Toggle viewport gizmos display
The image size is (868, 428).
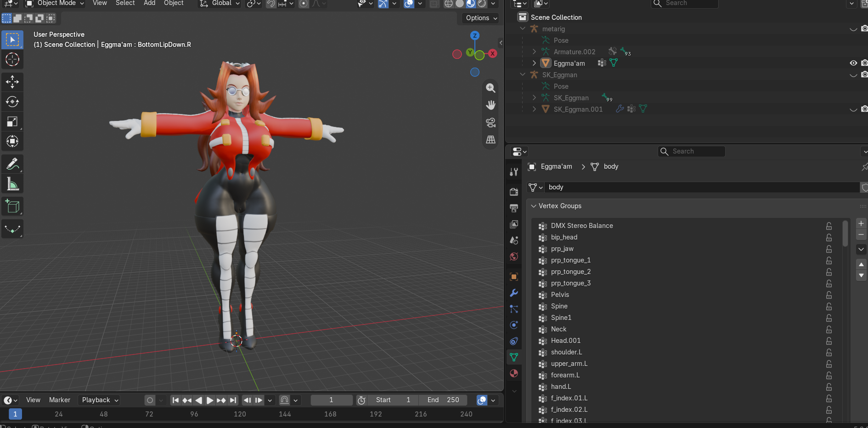[383, 4]
